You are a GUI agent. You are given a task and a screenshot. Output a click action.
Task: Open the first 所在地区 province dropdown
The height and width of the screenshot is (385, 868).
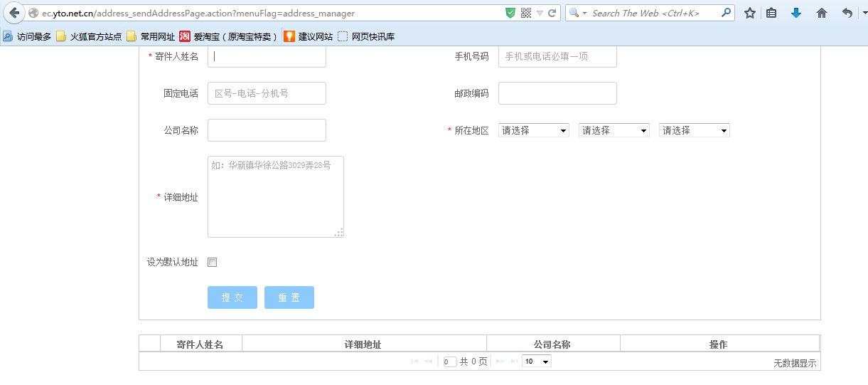pos(534,130)
